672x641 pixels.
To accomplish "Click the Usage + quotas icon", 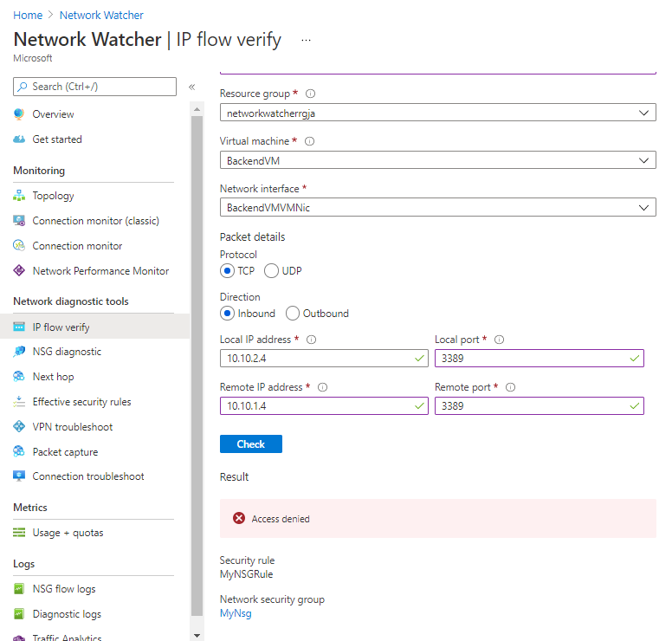I will click(19, 533).
